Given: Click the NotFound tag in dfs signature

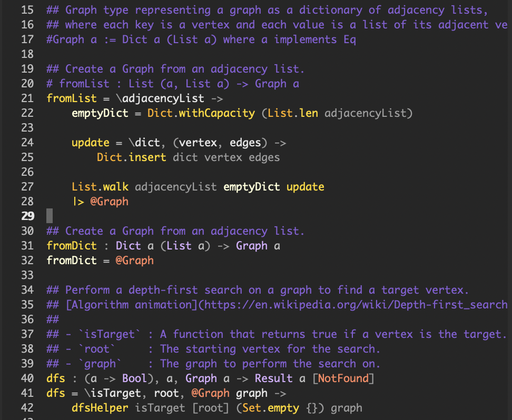Looking at the screenshot, I should 343,378.
